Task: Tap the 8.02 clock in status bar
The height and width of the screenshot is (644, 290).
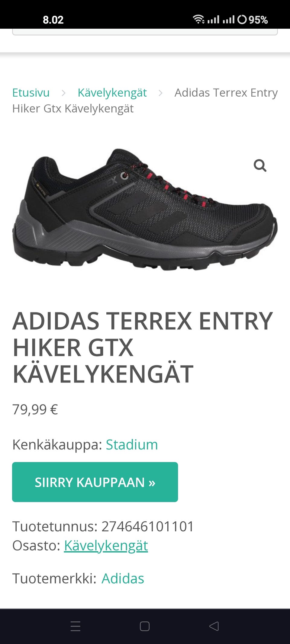Action: 53,20
